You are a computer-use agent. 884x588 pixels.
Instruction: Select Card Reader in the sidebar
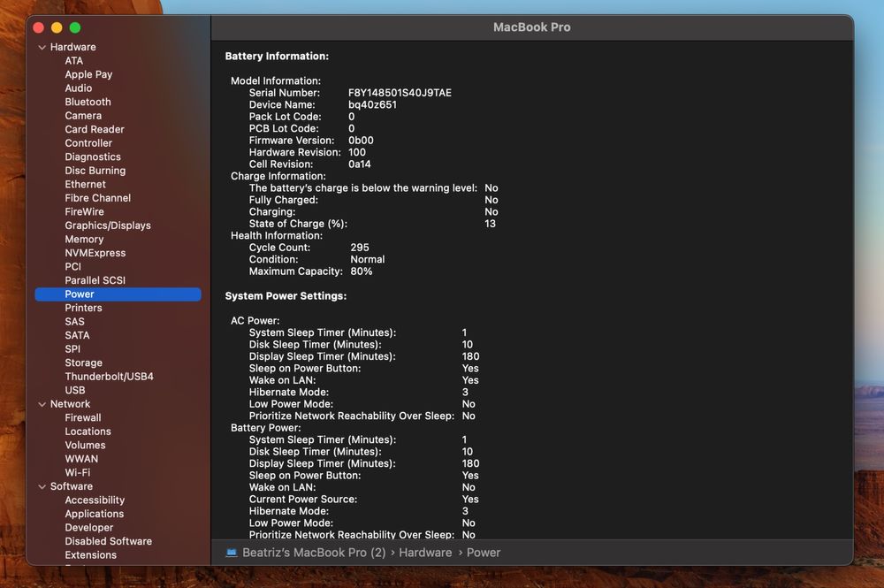click(x=95, y=129)
